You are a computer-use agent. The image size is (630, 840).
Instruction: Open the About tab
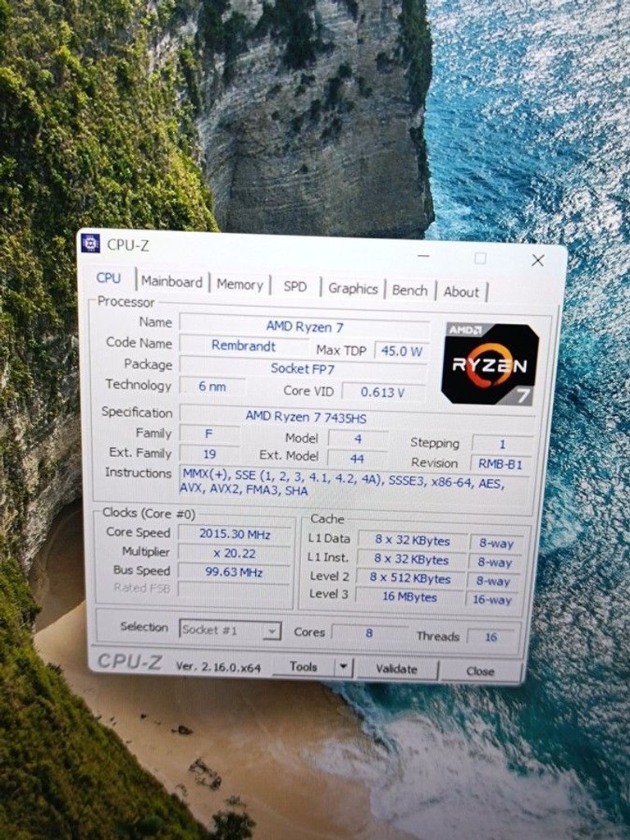pyautogui.click(x=461, y=292)
